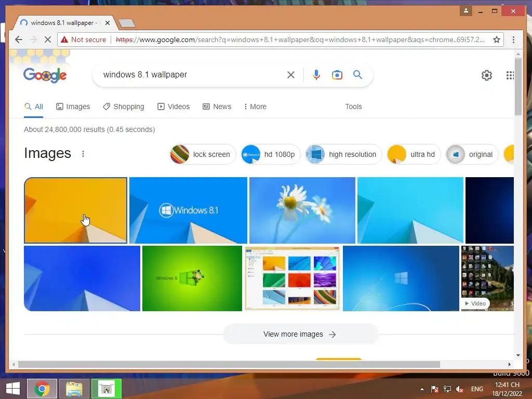Image resolution: width=532 pixels, height=399 pixels.
Task: Select the high resolution filter chip
Action: 343,154
